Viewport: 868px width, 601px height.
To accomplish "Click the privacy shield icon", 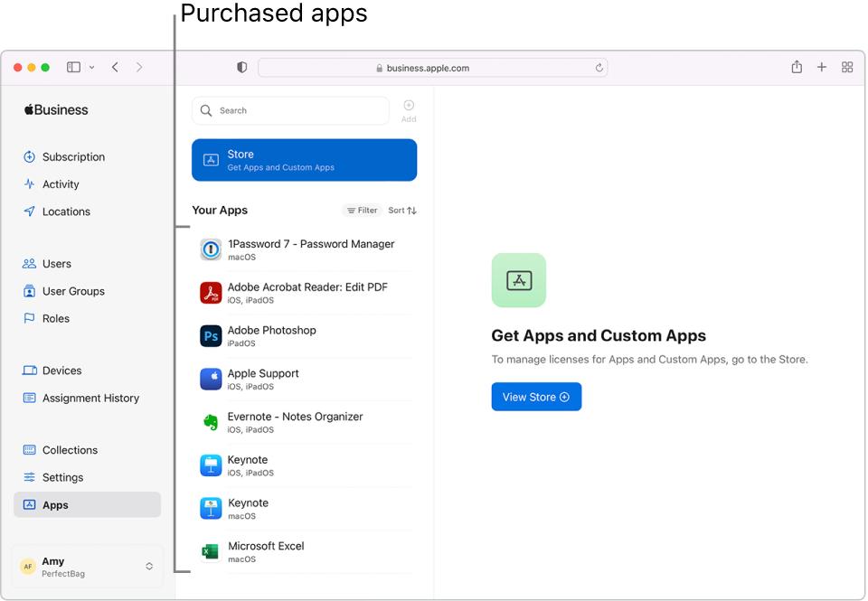I will 241,68.
